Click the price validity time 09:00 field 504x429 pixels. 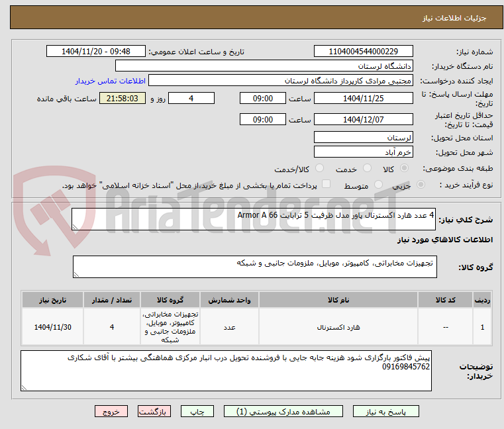click(263, 119)
